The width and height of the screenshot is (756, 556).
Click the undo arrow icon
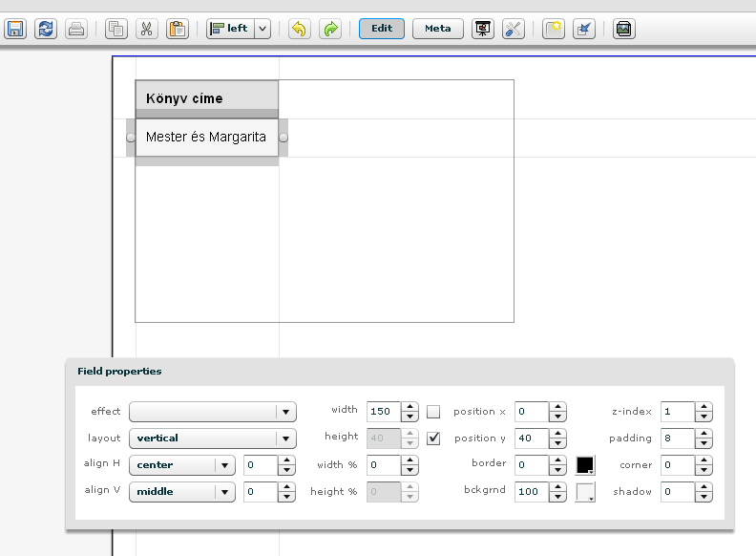[x=300, y=29]
